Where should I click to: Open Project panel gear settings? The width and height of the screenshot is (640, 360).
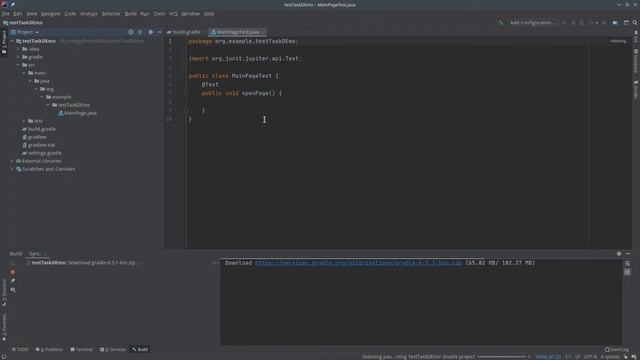[x=150, y=32]
